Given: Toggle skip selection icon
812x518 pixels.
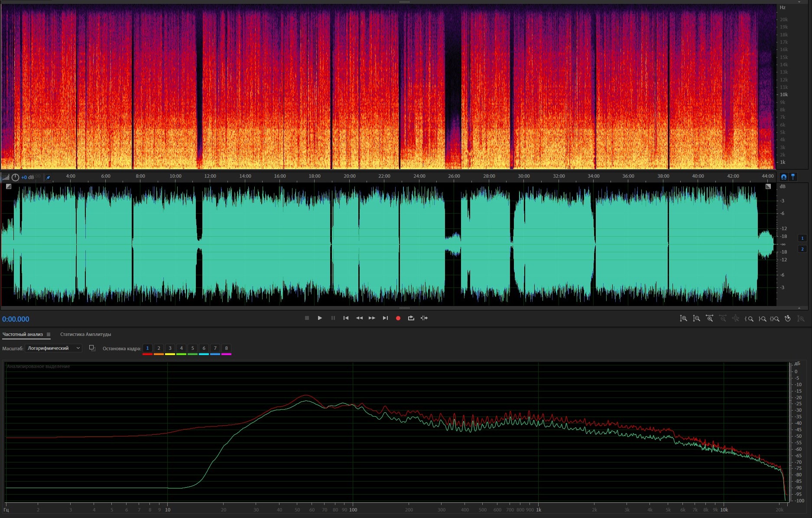Looking at the screenshot, I should (424, 318).
